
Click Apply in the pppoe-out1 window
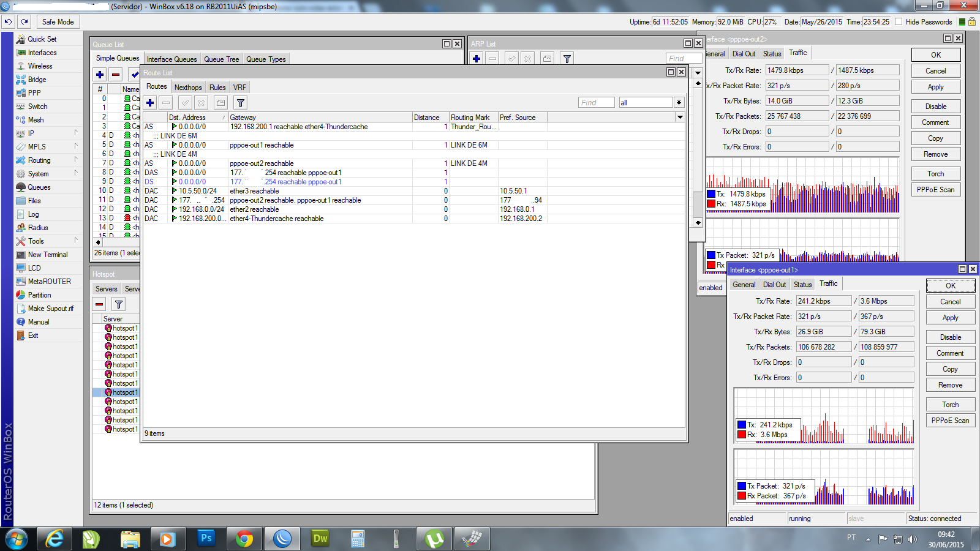pyautogui.click(x=951, y=318)
